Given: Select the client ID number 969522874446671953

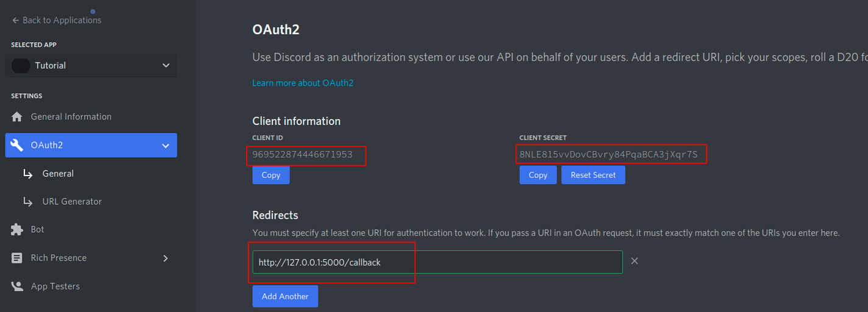Looking at the screenshot, I should coord(303,155).
